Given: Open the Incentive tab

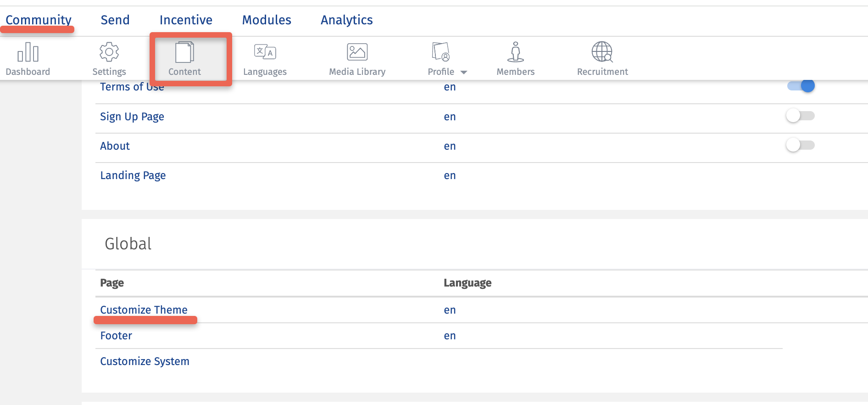Looking at the screenshot, I should point(186,20).
